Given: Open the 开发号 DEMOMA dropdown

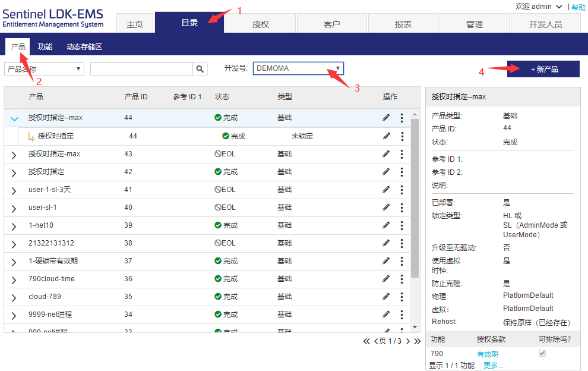Looking at the screenshot, I should (x=298, y=68).
